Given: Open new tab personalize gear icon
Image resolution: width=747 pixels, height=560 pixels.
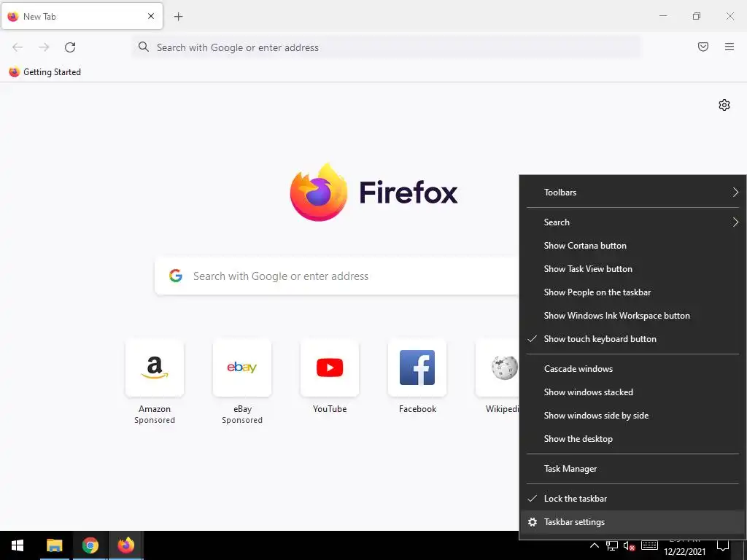Looking at the screenshot, I should click(x=724, y=105).
